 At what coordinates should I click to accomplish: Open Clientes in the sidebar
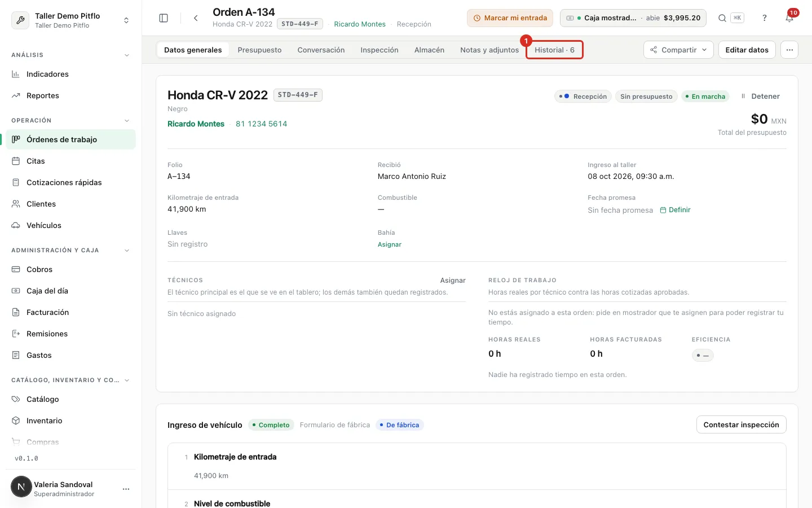coord(70,204)
